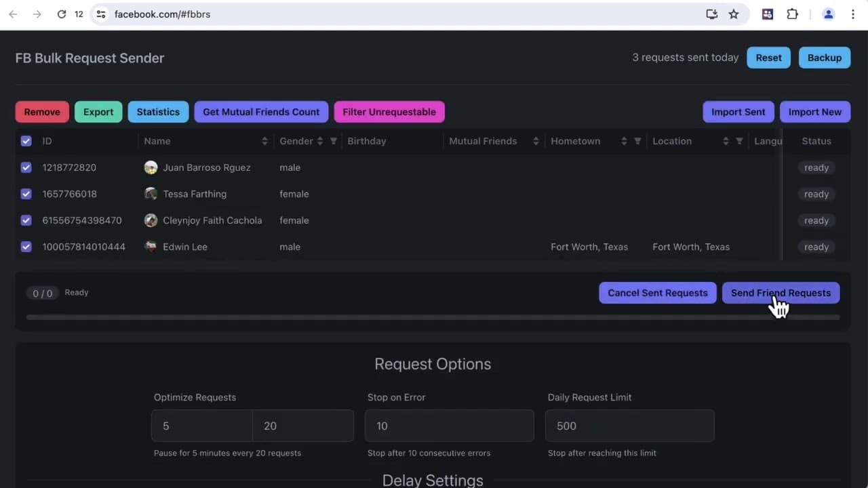Open site information icon in address bar

tap(101, 14)
